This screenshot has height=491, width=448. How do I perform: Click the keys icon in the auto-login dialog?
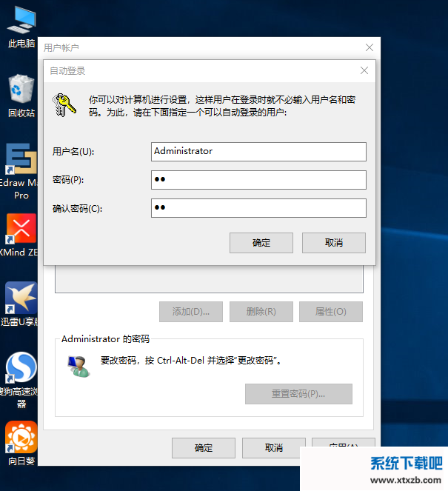pyautogui.click(x=64, y=105)
